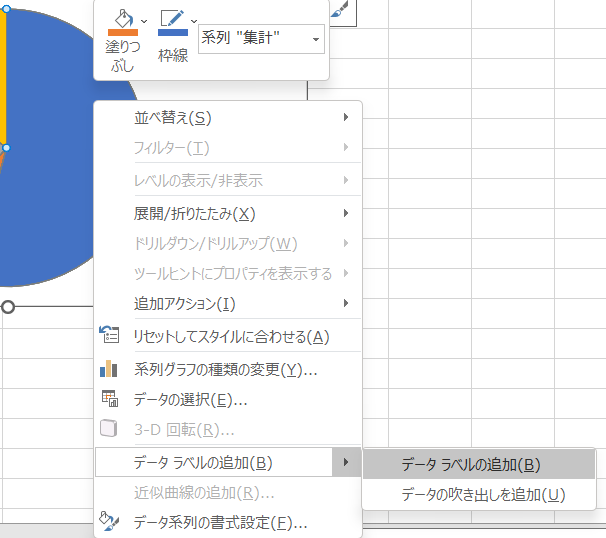Click 近似曲線の追加(R)... entry

[x=228, y=492]
